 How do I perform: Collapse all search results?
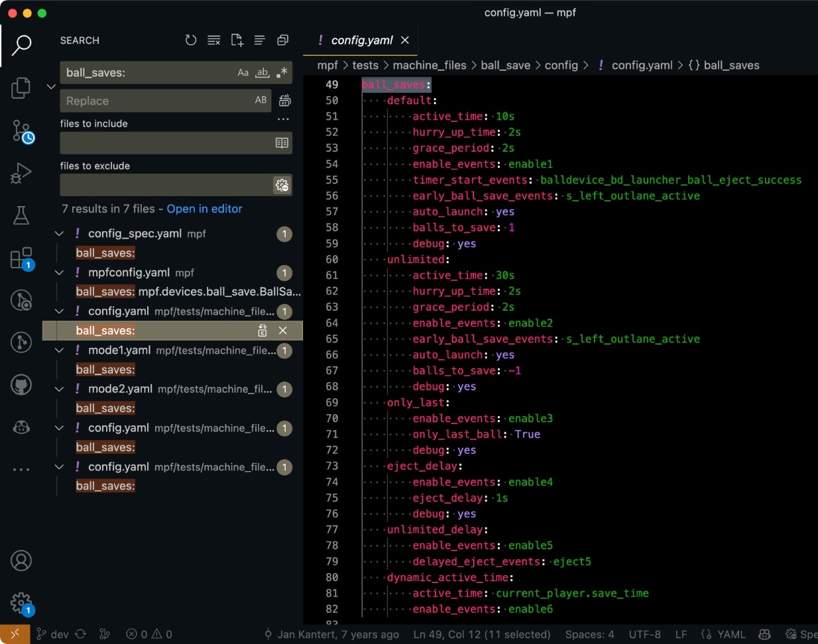[282, 40]
